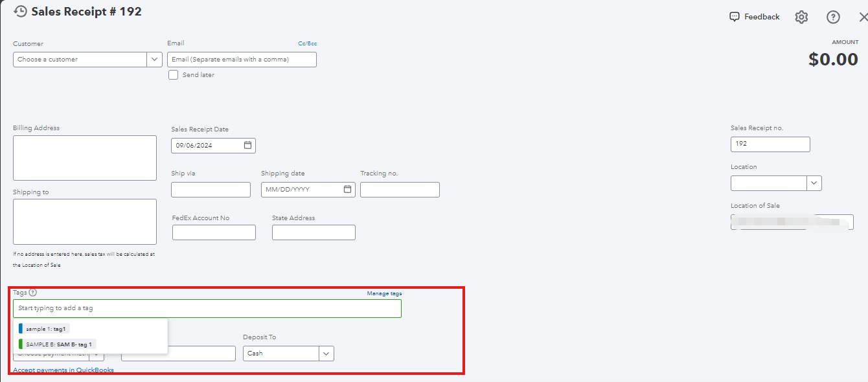Screen dimensions: 868x382
Task: Open the Deposit To dropdown showing Cash
Action: coord(326,353)
